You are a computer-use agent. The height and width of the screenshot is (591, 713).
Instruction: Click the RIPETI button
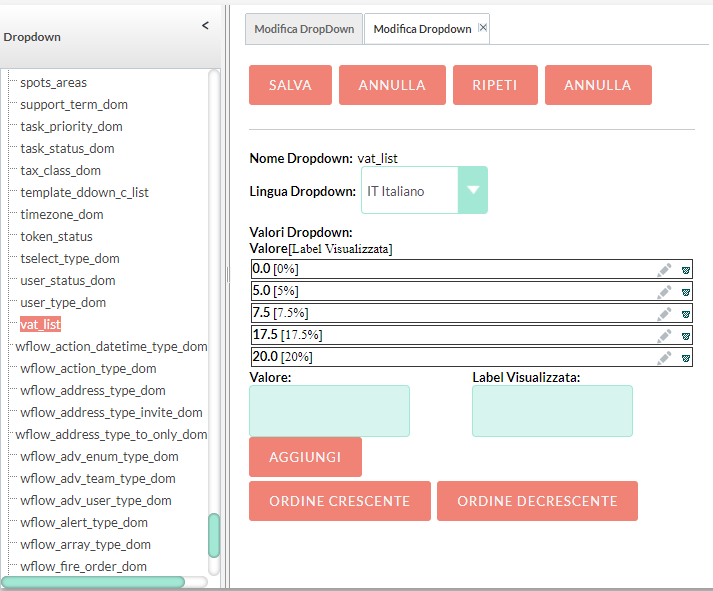[495, 85]
